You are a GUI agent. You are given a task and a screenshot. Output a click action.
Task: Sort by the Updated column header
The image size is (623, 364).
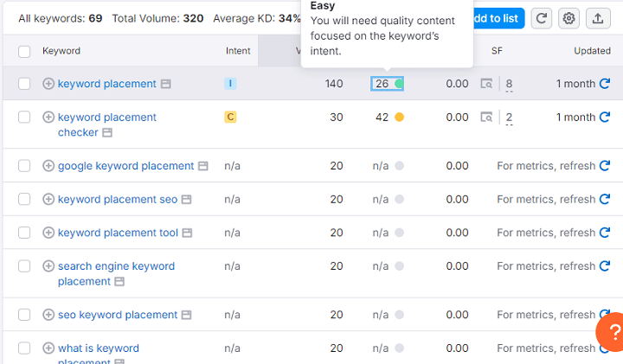[592, 51]
